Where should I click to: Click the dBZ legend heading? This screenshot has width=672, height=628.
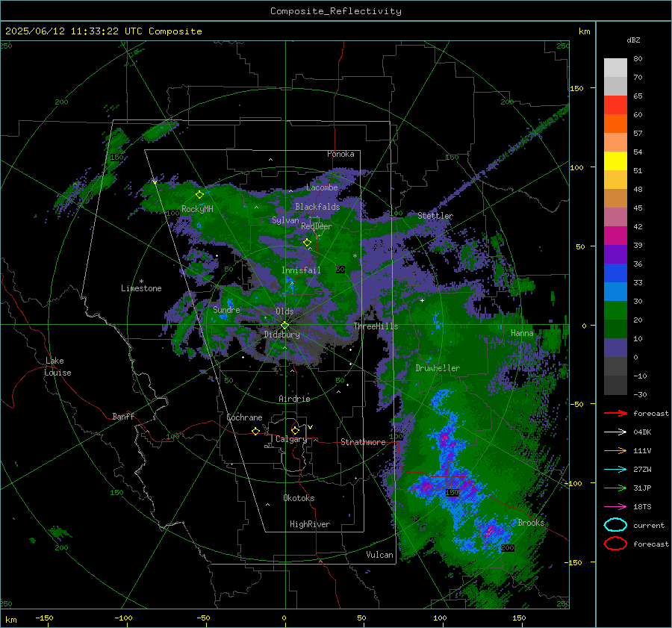point(633,40)
